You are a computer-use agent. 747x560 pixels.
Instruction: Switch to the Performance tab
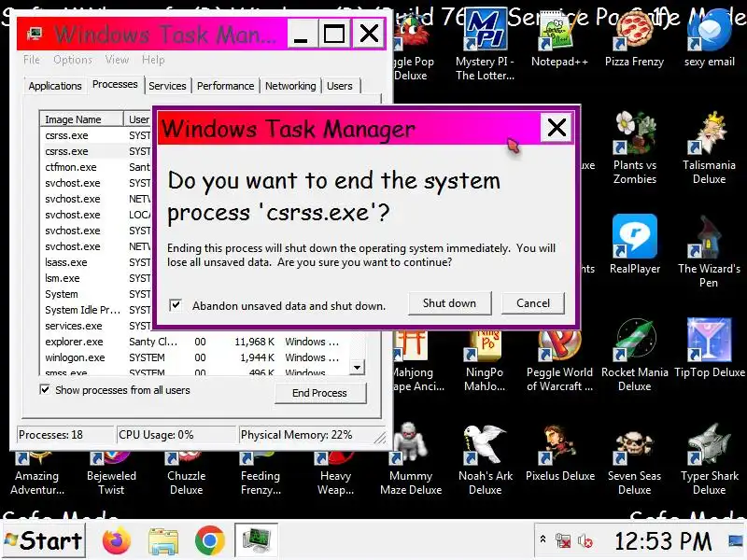point(225,86)
